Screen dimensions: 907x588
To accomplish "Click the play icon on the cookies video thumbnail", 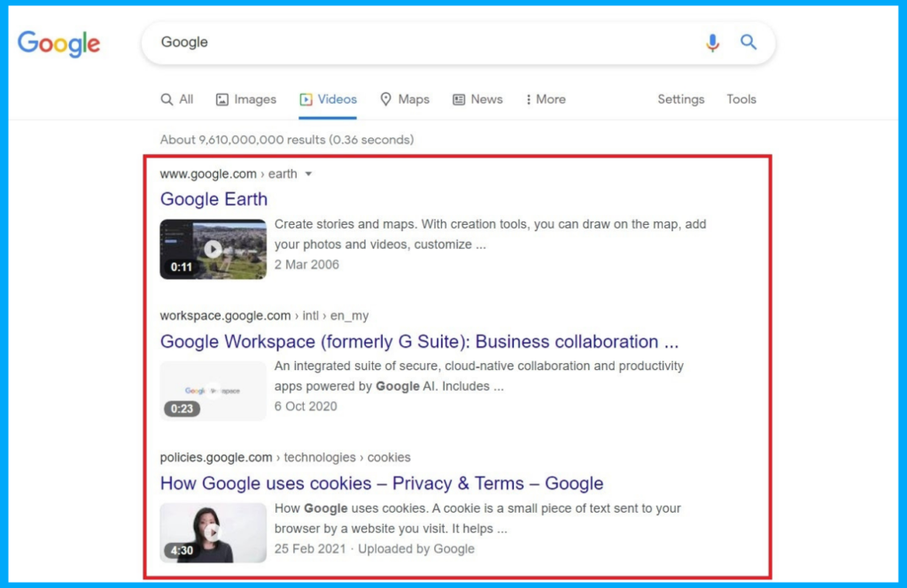I will 213,532.
